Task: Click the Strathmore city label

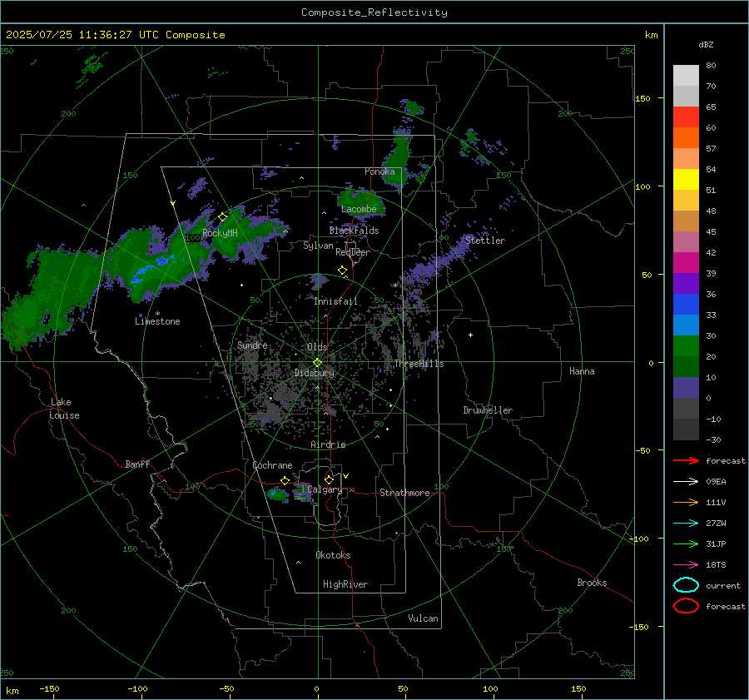Action: click(404, 493)
